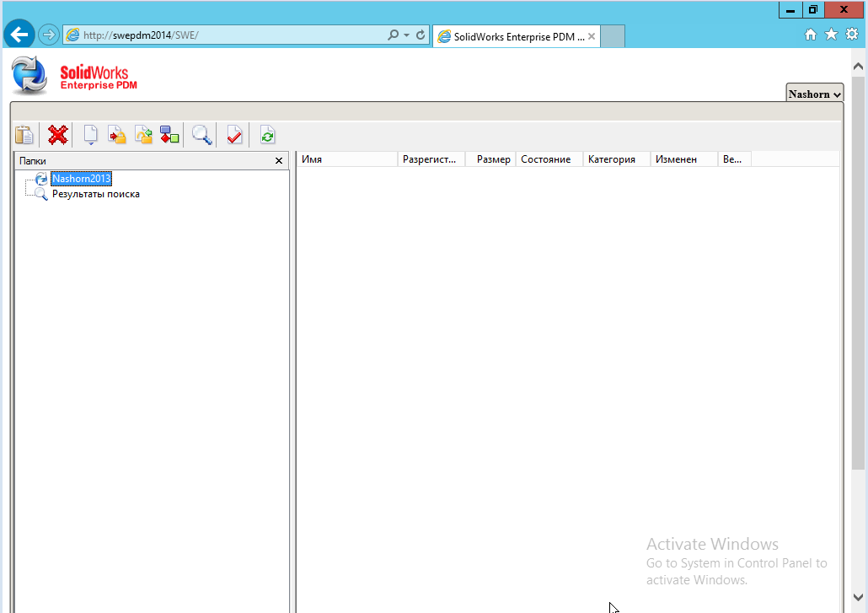Sort by the Категория column header

click(617, 159)
